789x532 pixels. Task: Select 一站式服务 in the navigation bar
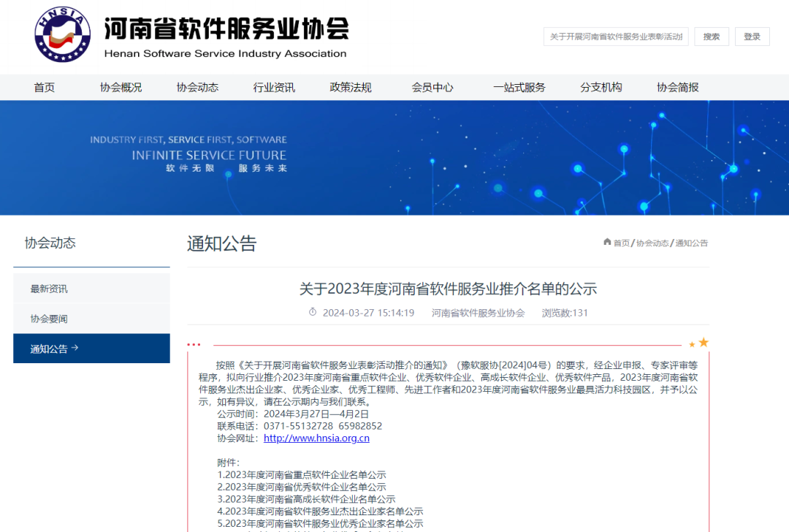pyautogui.click(x=519, y=87)
